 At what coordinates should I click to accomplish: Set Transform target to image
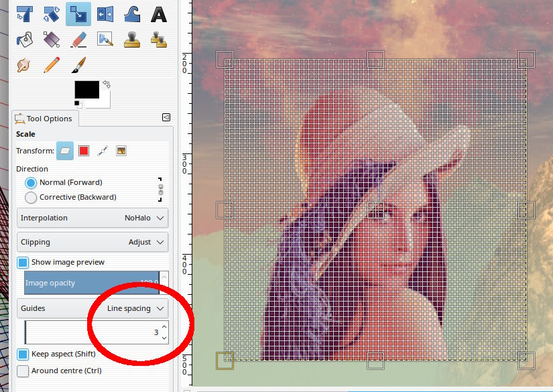coord(121,151)
